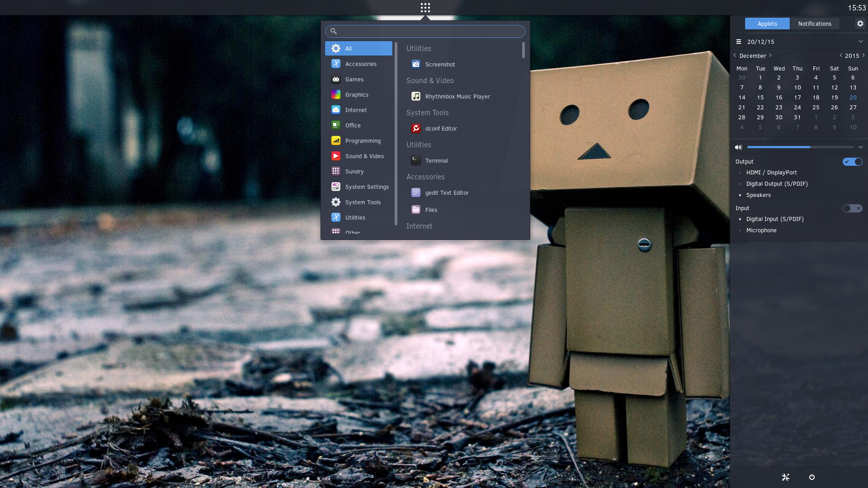Click the speaker volume icon
Image resolution: width=868 pixels, height=488 pixels.
coord(738,147)
